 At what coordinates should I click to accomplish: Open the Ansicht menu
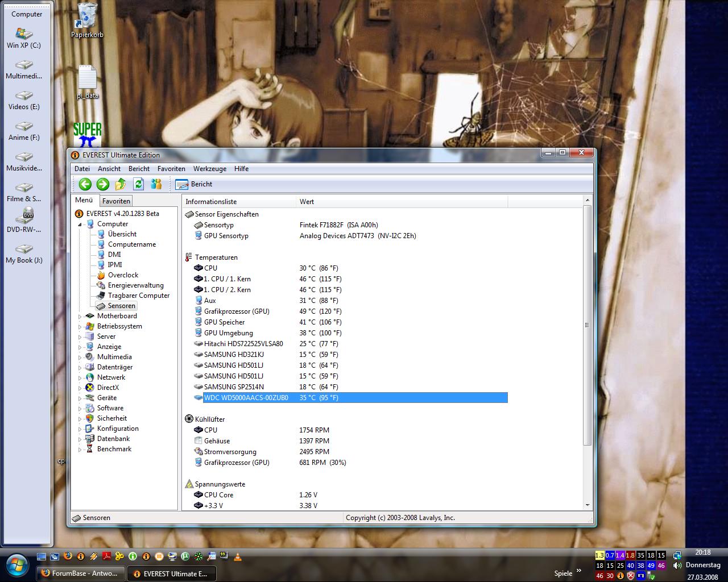click(109, 169)
